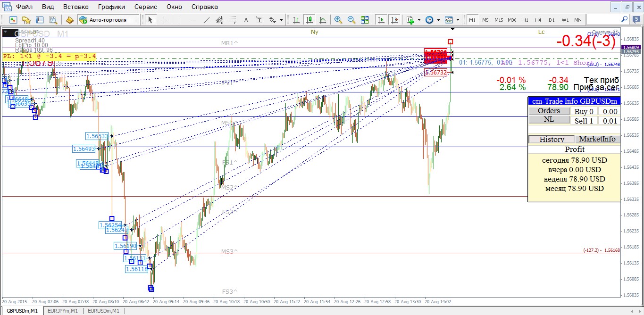The width and height of the screenshot is (644, 315).
Task: Select the Trendline drawing tool
Action: [x=206, y=20]
